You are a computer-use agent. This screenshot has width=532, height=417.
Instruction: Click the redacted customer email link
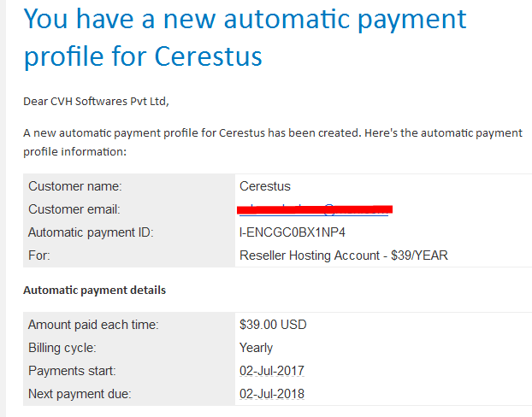click(x=315, y=209)
